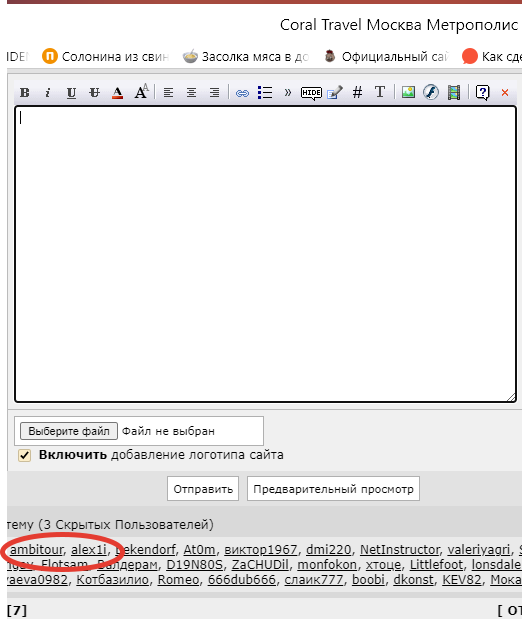Insert Flash object icon
The height and width of the screenshot is (619, 522).
click(431, 92)
